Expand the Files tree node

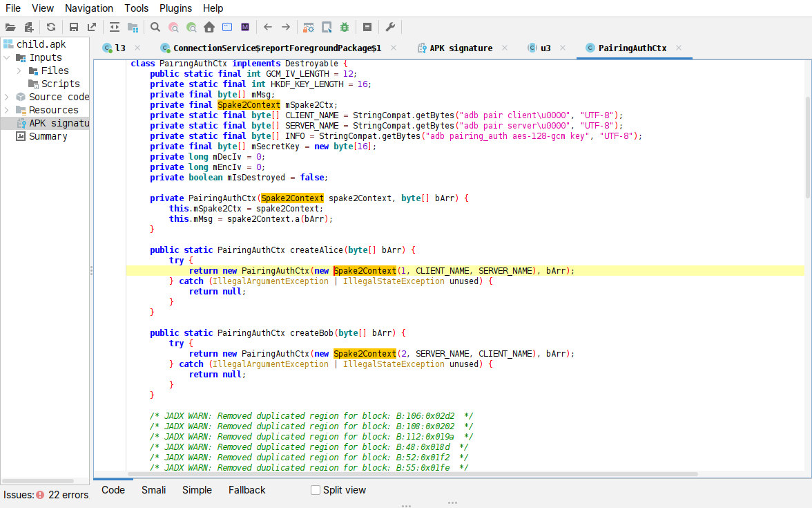pos(19,70)
